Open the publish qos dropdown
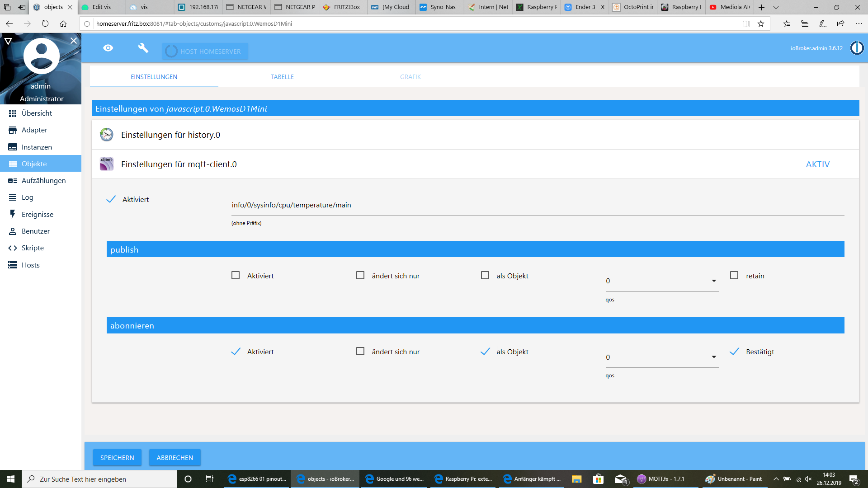Screen dimensions: 868x488 pos(661,281)
